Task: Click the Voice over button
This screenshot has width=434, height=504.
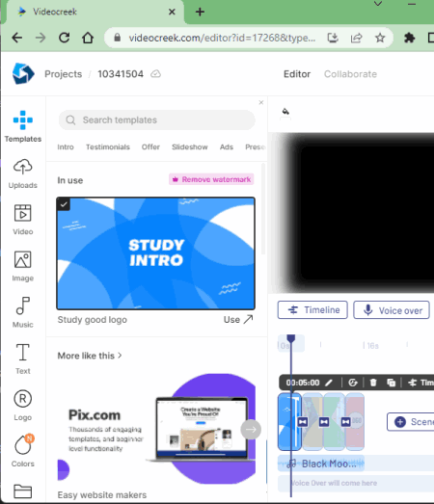Action: tap(392, 310)
